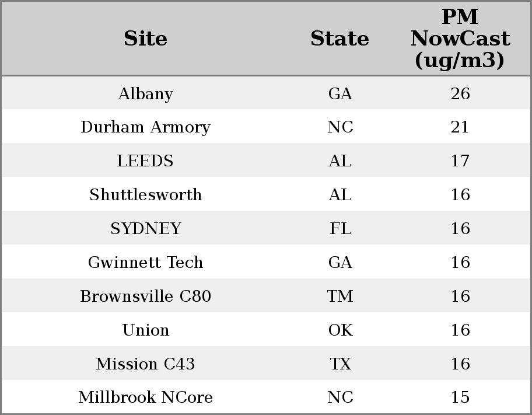532x415 pixels.
Task: Click the PM value 15
Action: coord(460,397)
